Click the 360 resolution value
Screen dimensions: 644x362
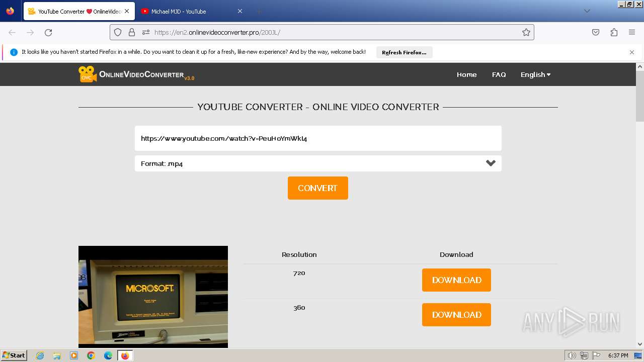[299, 308]
